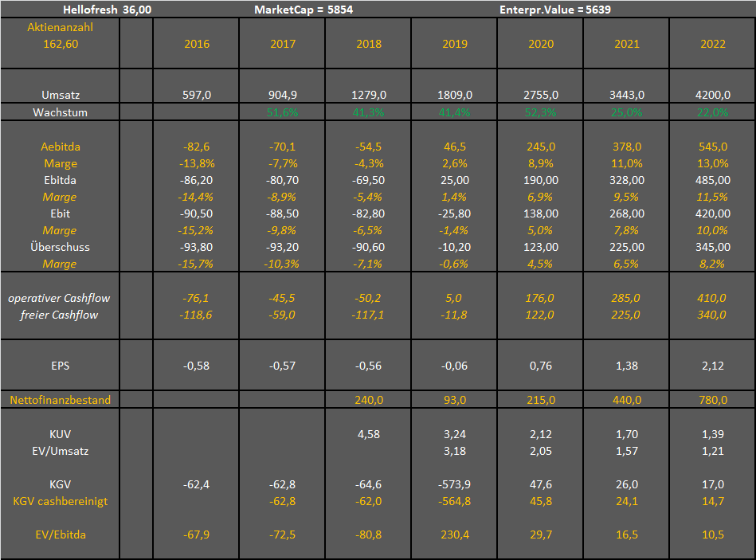Image resolution: width=756 pixels, height=560 pixels.
Task: Click the 230,4 EV/Ebitda value for 2019
Action: (x=455, y=535)
